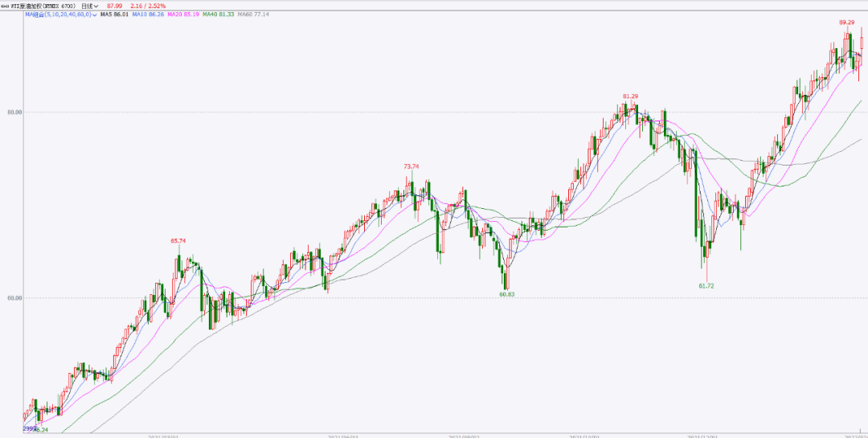
Task: Click the WTI原油加权 (NYMEX 6700) symbol name
Action: (42, 6)
